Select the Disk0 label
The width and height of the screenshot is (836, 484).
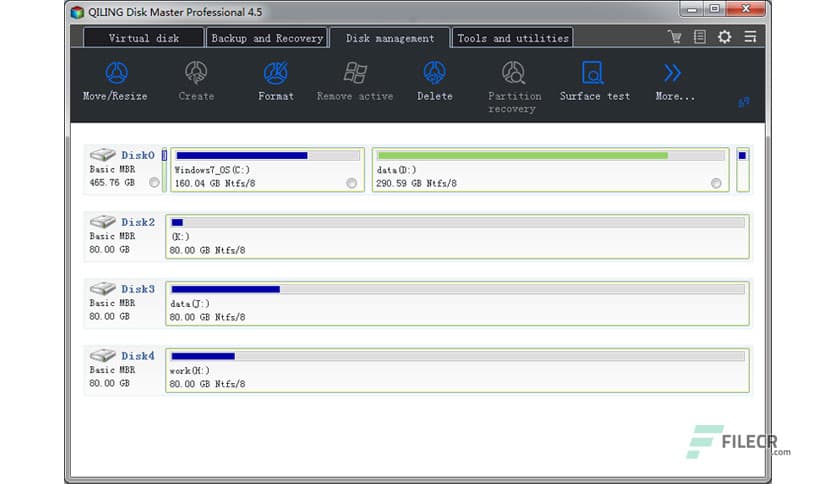pyautogui.click(x=138, y=155)
